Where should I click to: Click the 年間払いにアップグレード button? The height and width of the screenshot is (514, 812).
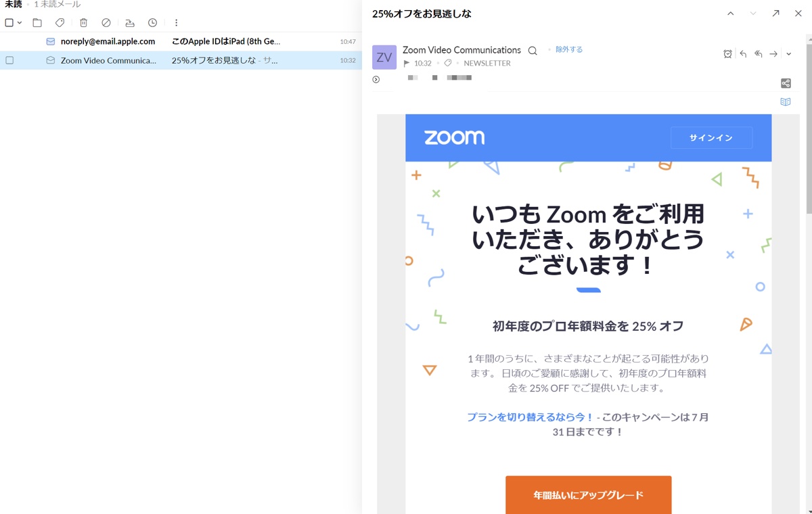pos(589,495)
